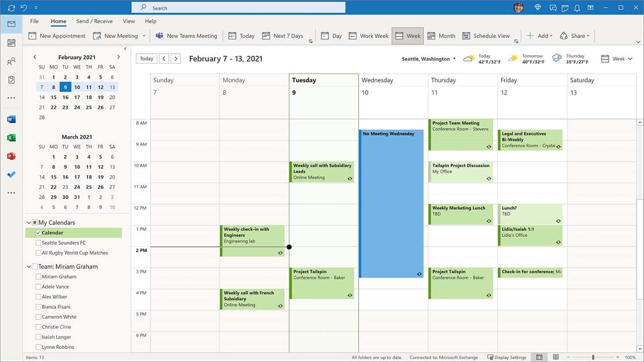Collapse the ribbon with the chevron
The image size is (644, 362).
point(638,41)
